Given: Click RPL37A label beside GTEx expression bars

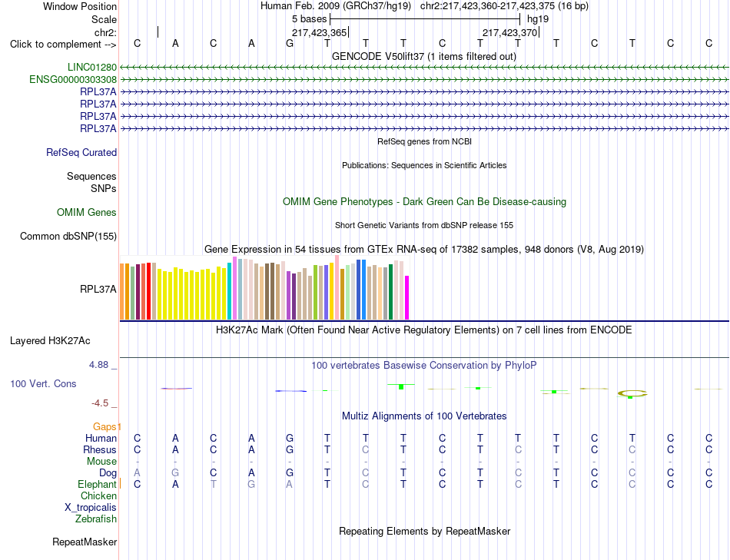Looking at the screenshot, I should pyautogui.click(x=98, y=290).
